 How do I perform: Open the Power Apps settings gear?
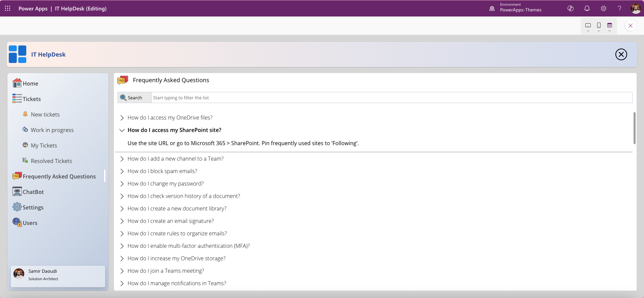click(603, 8)
